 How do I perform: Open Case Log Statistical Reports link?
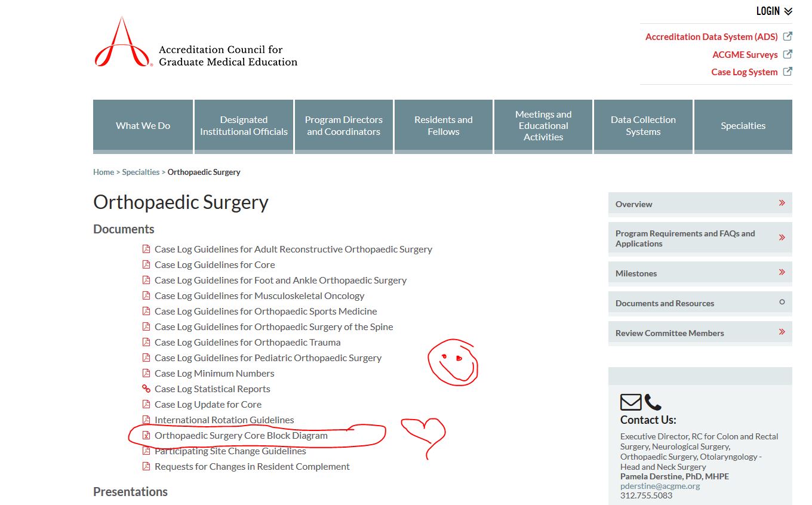[x=213, y=389]
